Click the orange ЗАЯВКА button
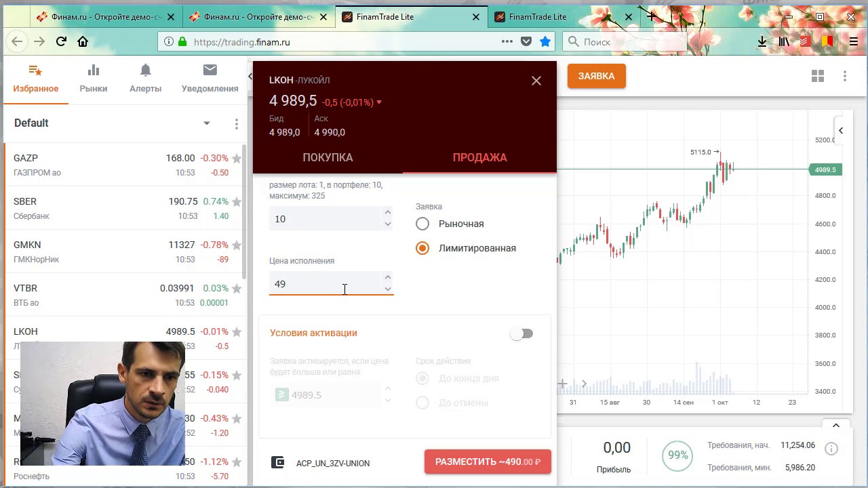868x488 pixels. tap(596, 76)
